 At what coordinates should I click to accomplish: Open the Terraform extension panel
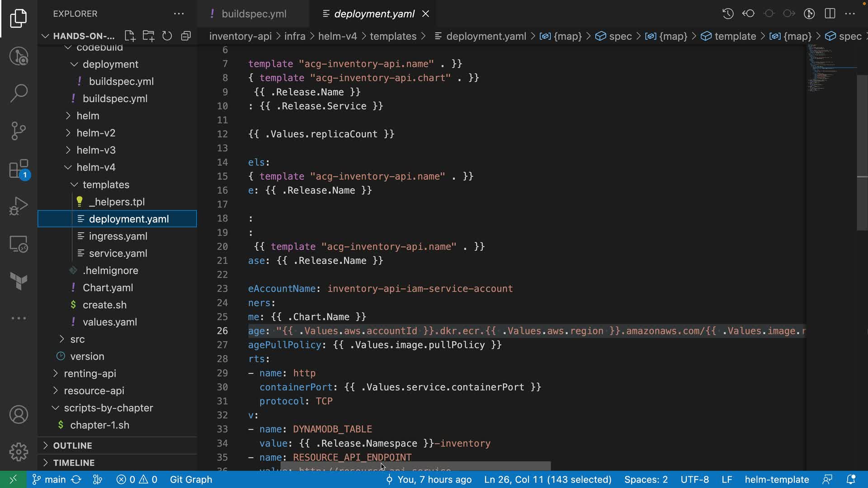click(19, 281)
